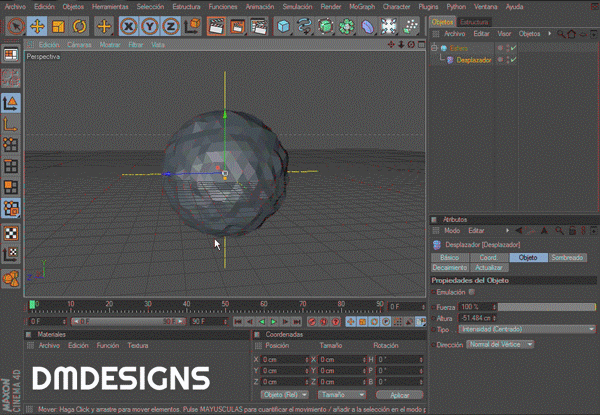
Task: Toggle Esfera visibility dots
Action: point(508,48)
